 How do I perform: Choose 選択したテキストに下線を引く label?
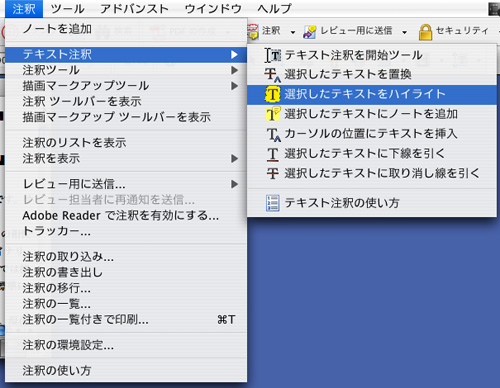[x=365, y=153]
